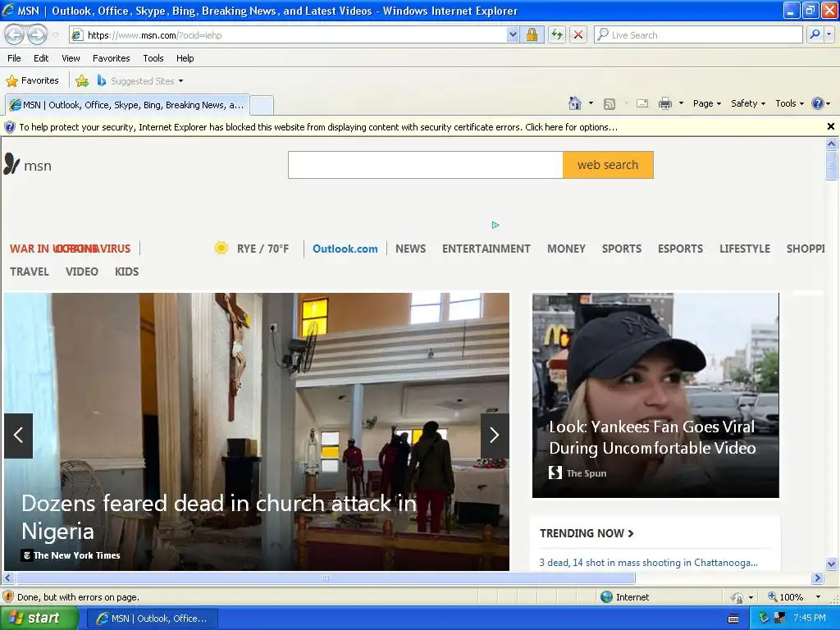Close the security information bar
Screen dimensions: 840x630
pyautogui.click(x=831, y=126)
